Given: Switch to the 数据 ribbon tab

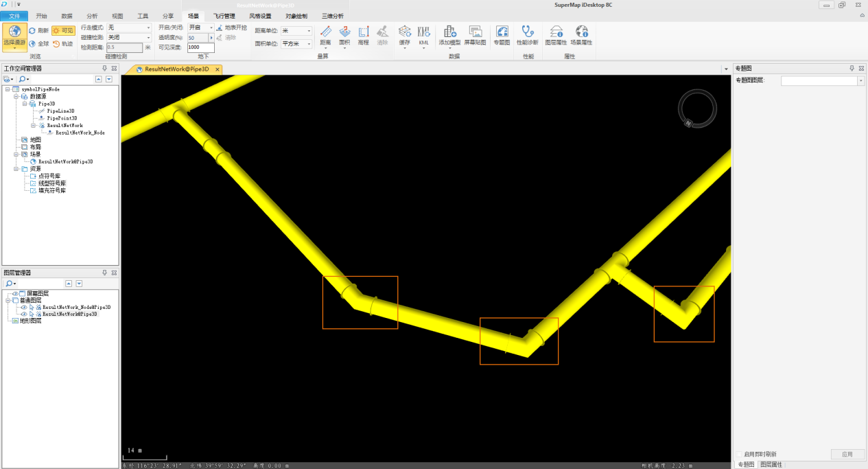Looking at the screenshot, I should (x=67, y=16).
